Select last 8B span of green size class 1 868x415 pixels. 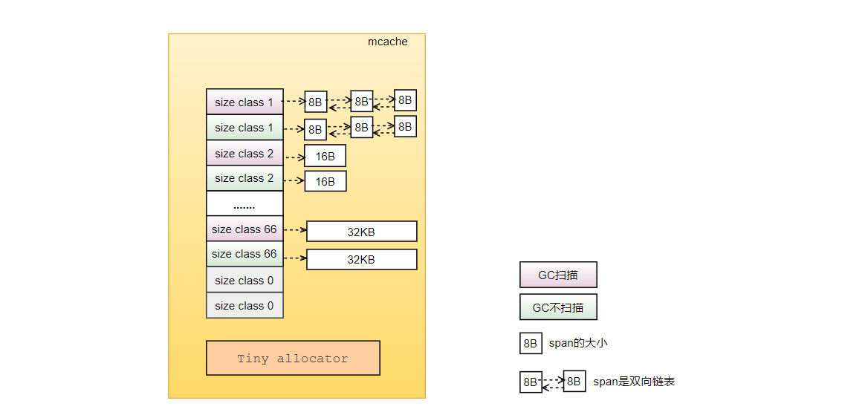405,127
